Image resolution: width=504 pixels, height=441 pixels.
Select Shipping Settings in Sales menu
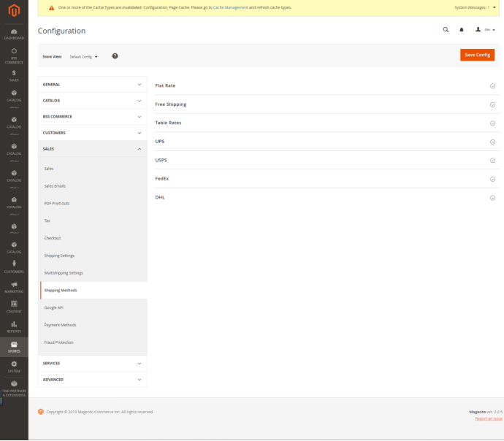(59, 256)
